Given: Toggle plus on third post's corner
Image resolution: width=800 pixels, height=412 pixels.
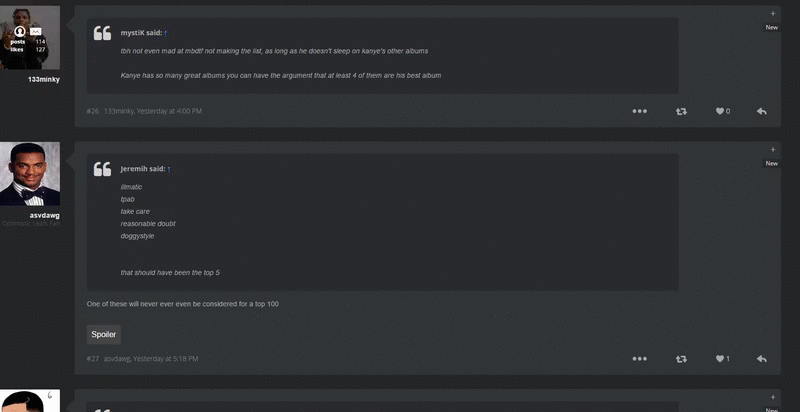Looking at the screenshot, I should coord(772,397).
